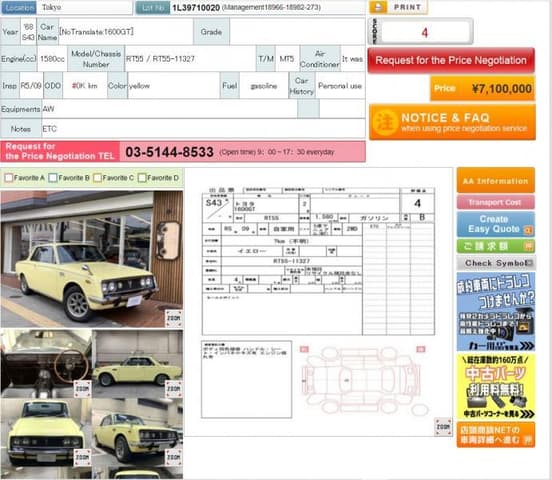Click the auction sheet inspector notes box

click(246, 379)
